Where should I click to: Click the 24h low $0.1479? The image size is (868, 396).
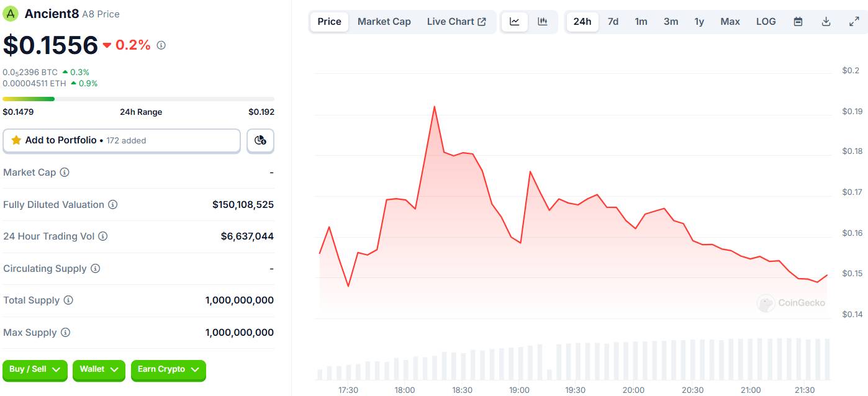point(18,112)
